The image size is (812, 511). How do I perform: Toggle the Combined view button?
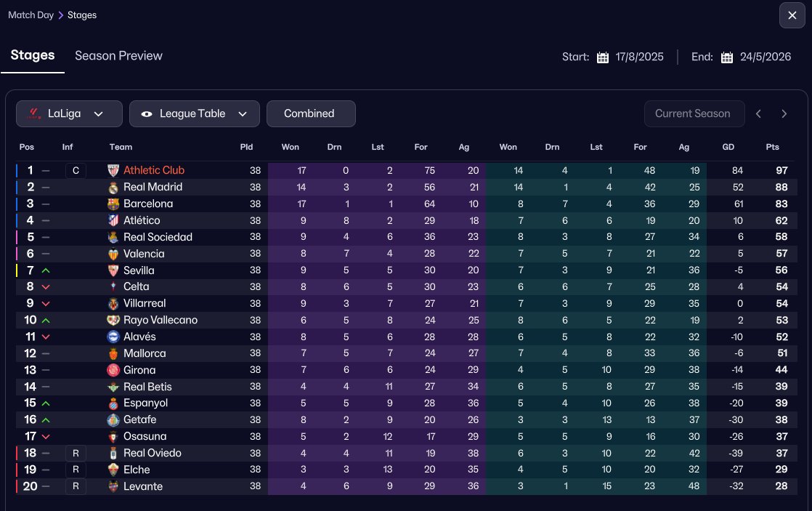tap(311, 113)
